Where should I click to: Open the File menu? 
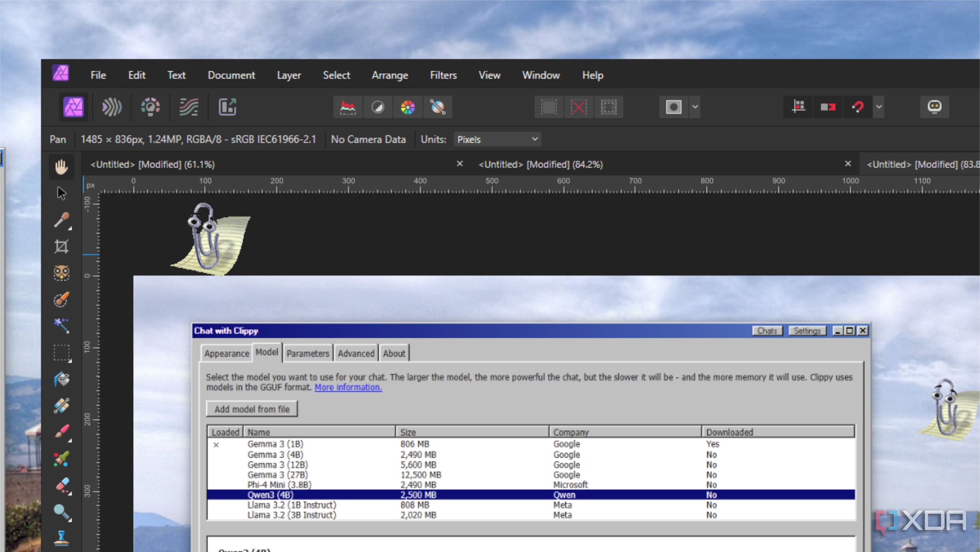click(98, 75)
